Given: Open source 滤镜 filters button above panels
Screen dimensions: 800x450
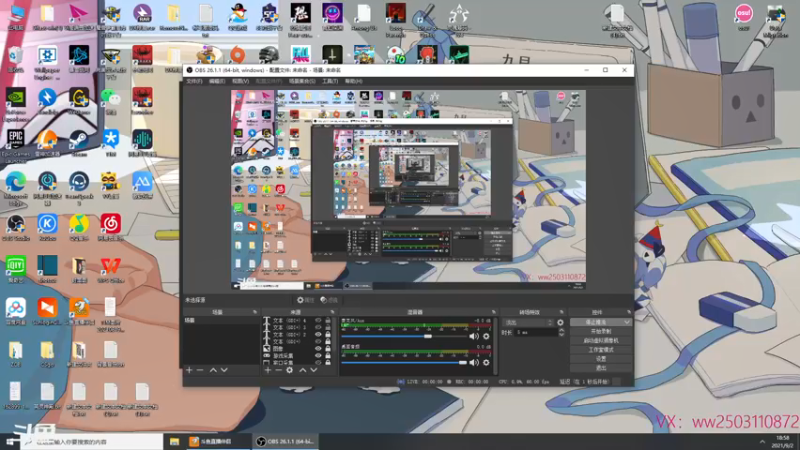Looking at the screenshot, I should point(329,300).
